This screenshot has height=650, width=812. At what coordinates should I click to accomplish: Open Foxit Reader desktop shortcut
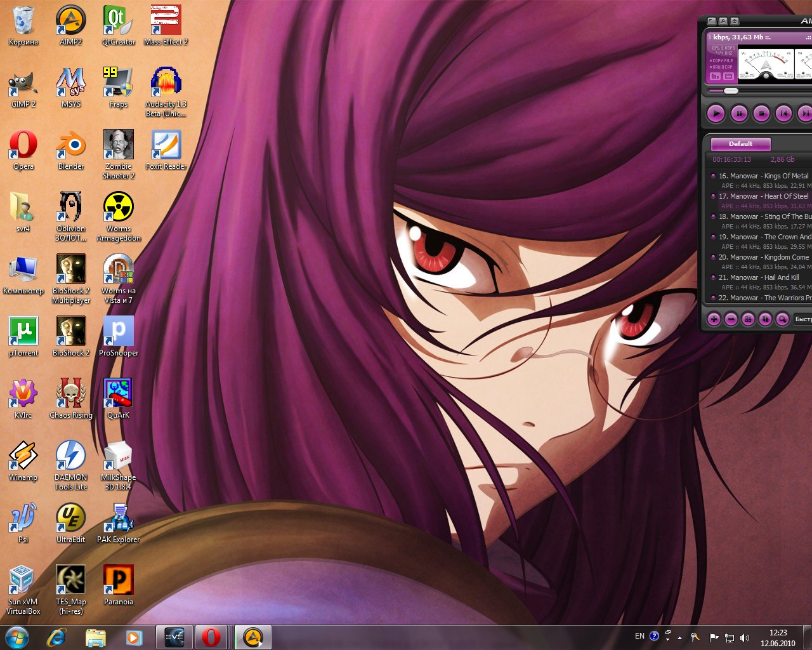[x=166, y=150]
